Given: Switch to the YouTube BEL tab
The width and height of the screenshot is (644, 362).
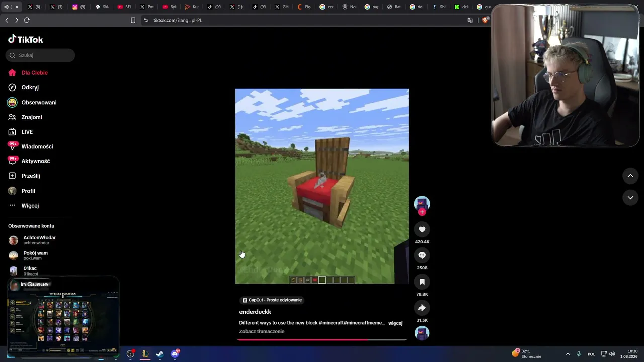Looking at the screenshot, I should point(124,7).
